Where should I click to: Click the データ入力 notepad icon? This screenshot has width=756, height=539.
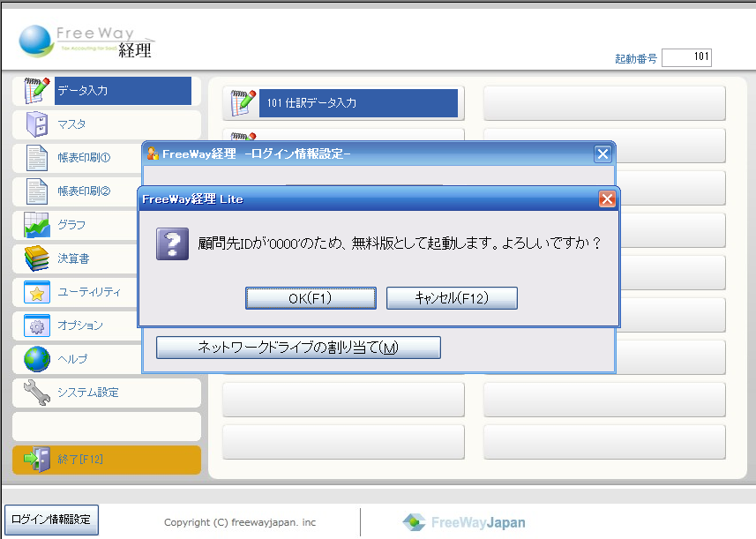pyautogui.click(x=36, y=91)
